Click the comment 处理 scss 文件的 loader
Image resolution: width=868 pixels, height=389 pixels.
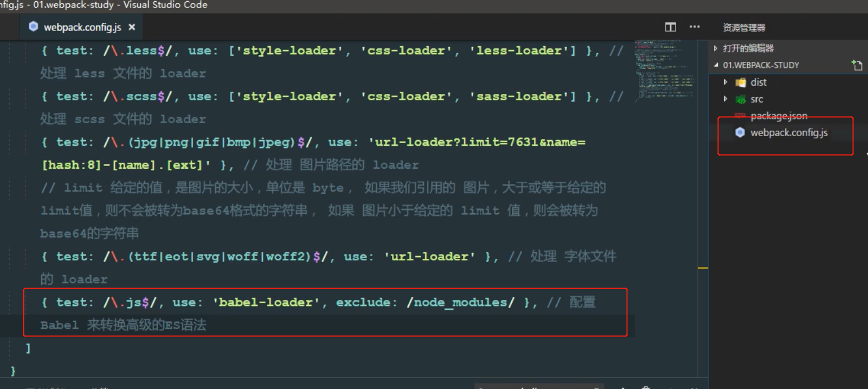pos(123,119)
